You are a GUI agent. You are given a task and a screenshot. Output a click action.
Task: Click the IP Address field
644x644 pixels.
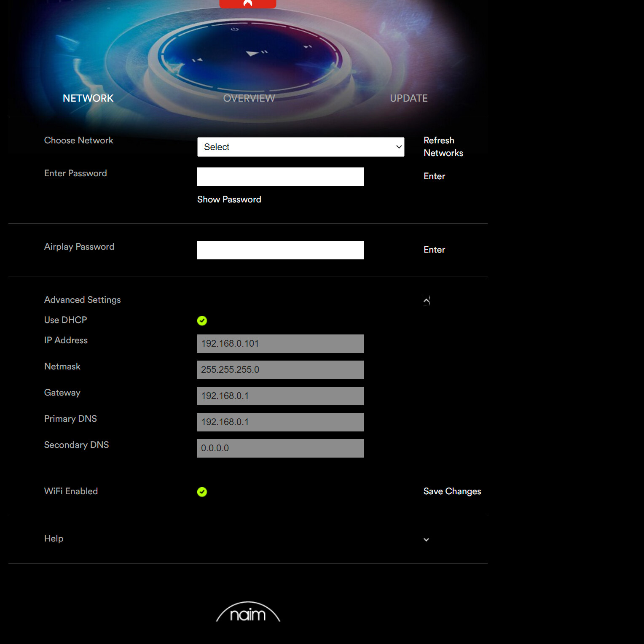click(x=280, y=344)
